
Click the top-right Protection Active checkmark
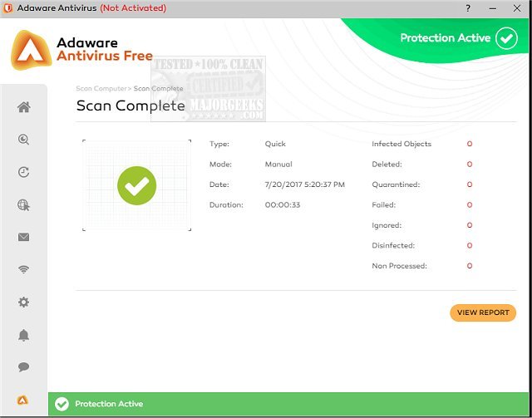click(506, 38)
